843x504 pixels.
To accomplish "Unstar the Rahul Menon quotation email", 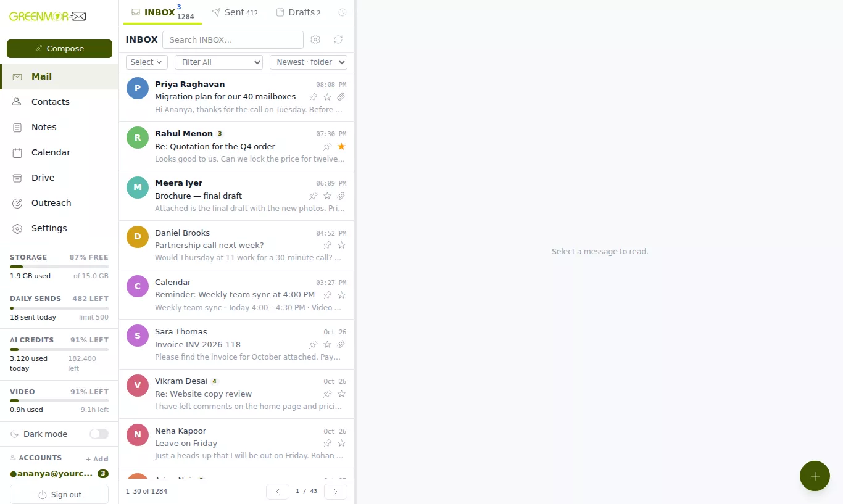I will (x=341, y=146).
